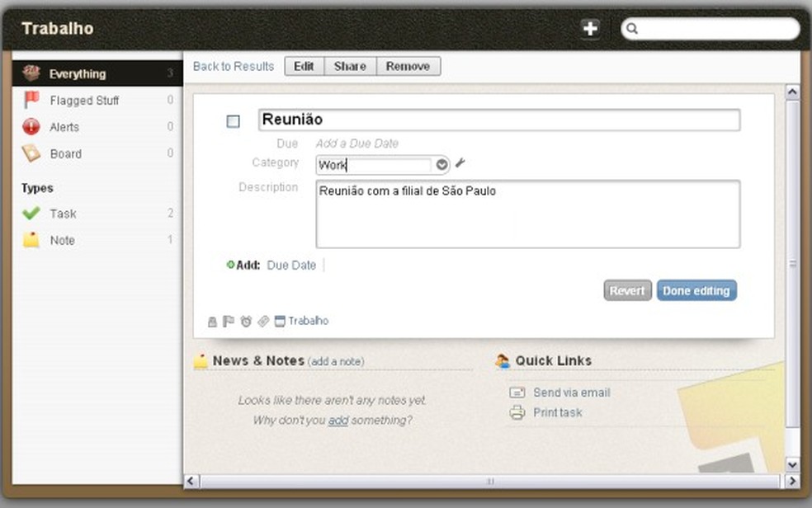The width and height of the screenshot is (812, 508).
Task: Click the Send via email envelope icon
Action: (x=517, y=393)
